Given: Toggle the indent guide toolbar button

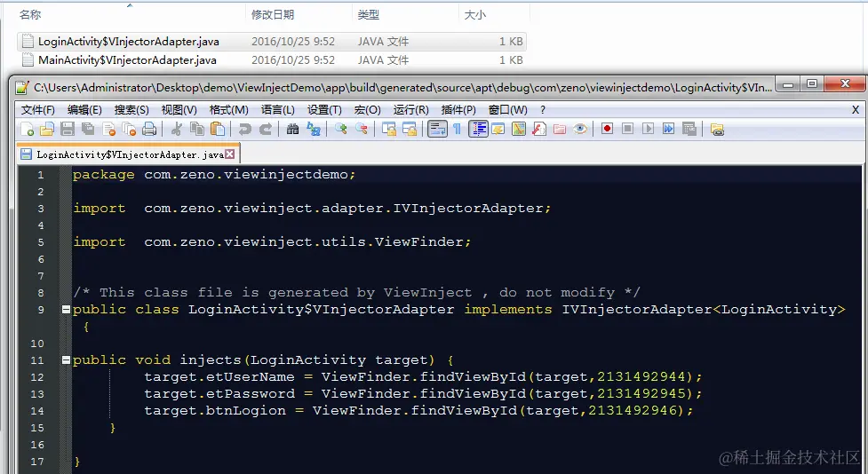Looking at the screenshot, I should pyautogui.click(x=478, y=130).
